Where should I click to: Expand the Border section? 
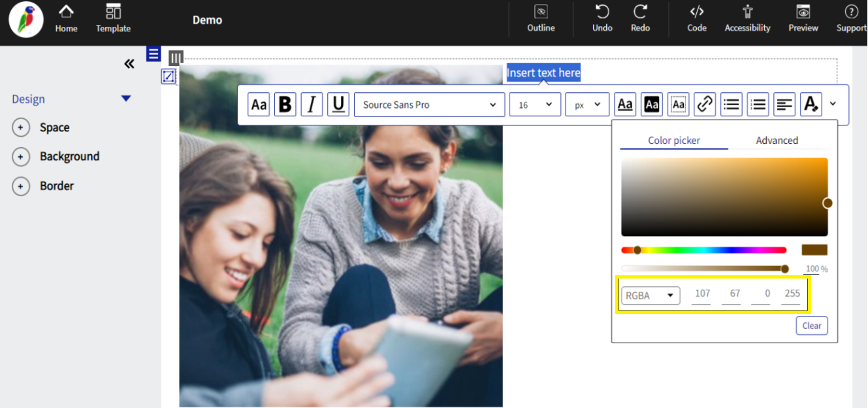(x=21, y=186)
